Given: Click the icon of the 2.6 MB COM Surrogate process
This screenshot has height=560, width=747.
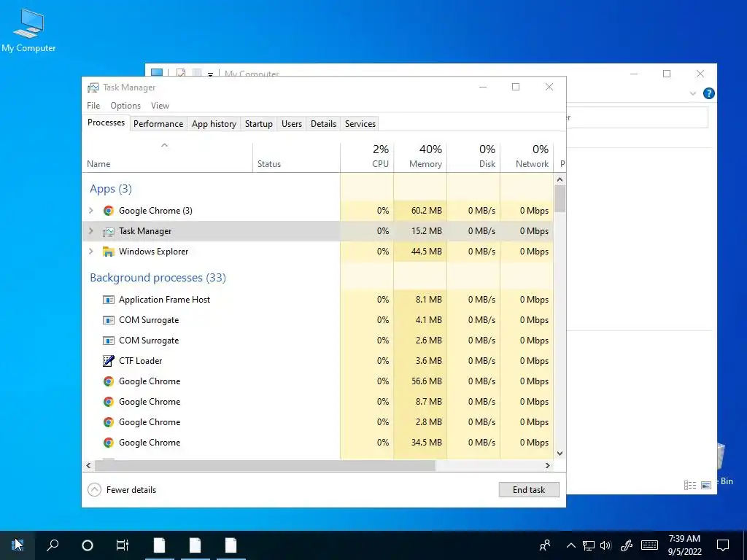Looking at the screenshot, I should pos(109,341).
